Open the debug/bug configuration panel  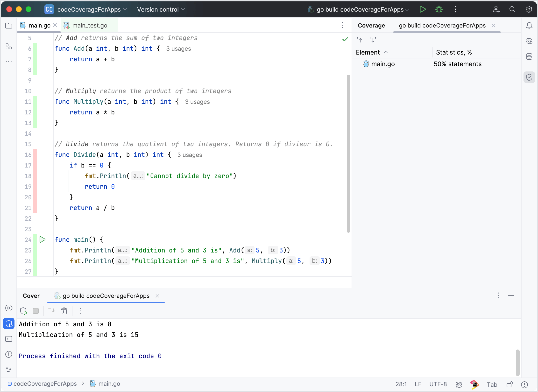click(439, 9)
